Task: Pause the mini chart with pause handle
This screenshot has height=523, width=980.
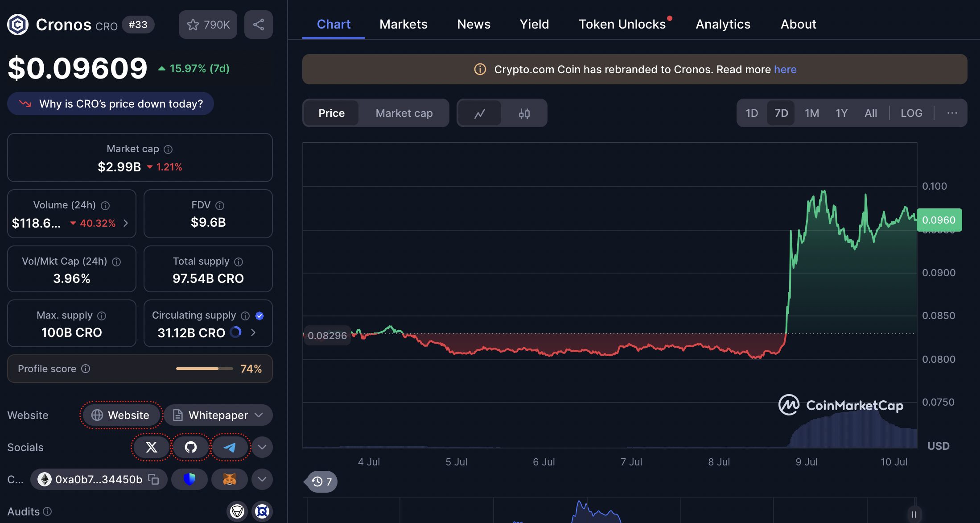Action: pyautogui.click(x=914, y=514)
